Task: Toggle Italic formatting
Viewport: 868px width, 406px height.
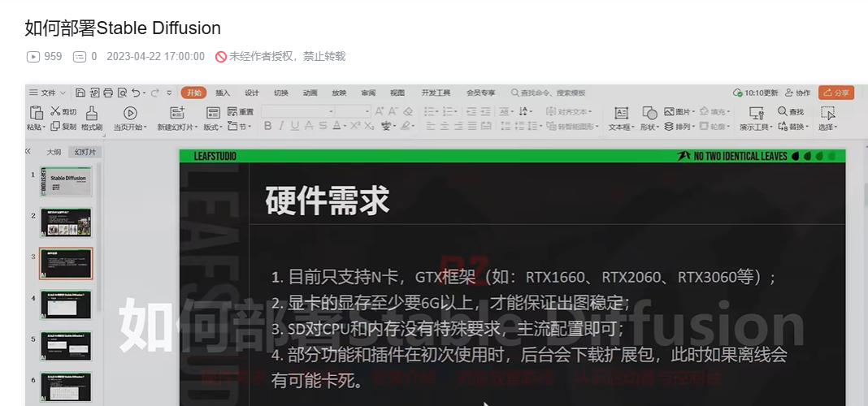Action: [281, 126]
